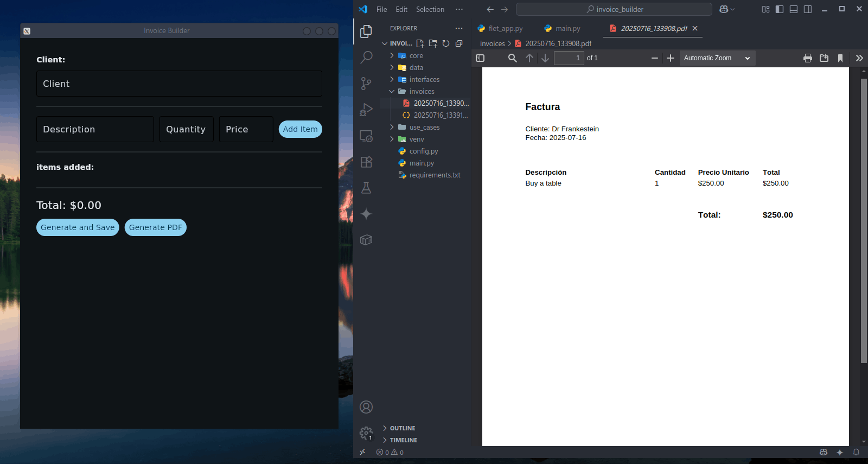The width and height of the screenshot is (868, 464).
Task: Toggle the secondary side bar
Action: click(x=808, y=9)
